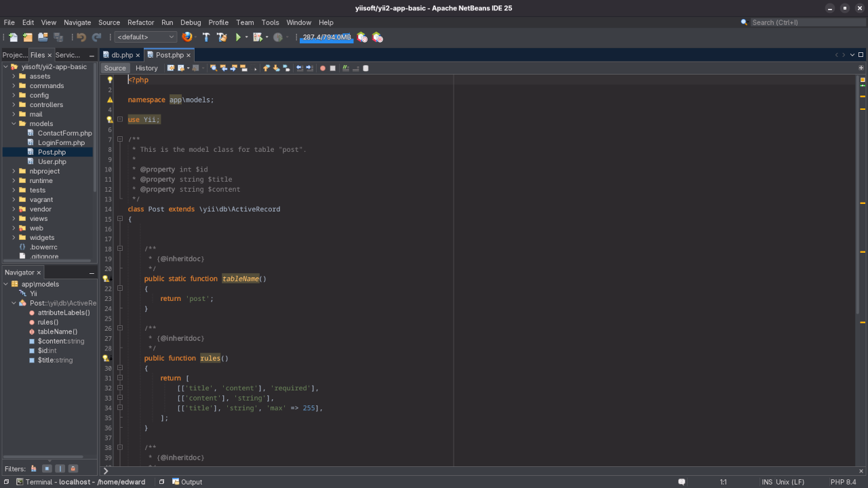Click the Find Selection magnifier icon in editor toolbar
Image resolution: width=868 pixels, height=488 pixels.
click(213, 68)
